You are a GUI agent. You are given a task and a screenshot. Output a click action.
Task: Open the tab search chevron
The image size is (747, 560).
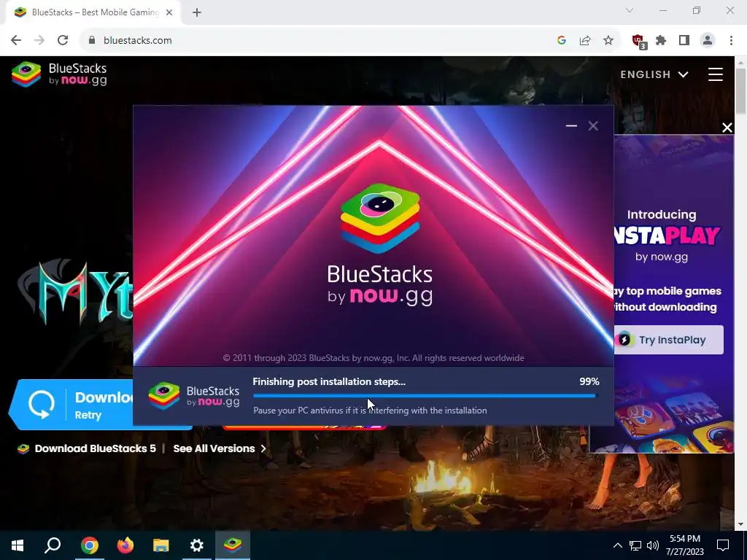630,10
